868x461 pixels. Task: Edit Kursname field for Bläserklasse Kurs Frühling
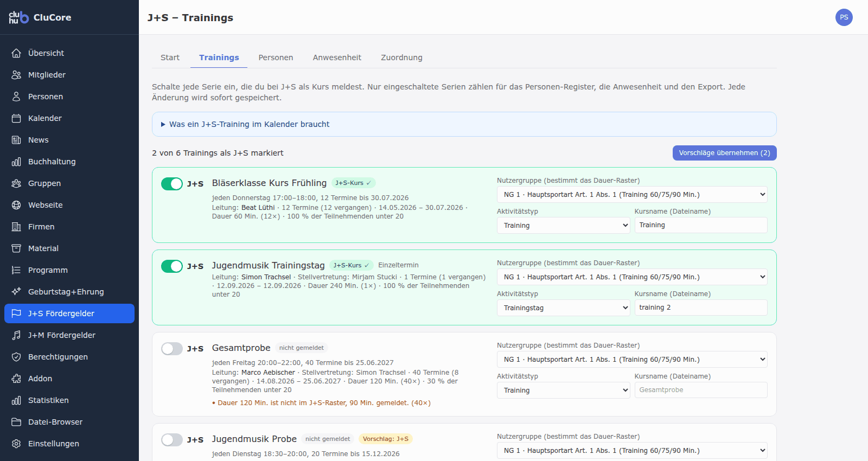pyautogui.click(x=701, y=225)
